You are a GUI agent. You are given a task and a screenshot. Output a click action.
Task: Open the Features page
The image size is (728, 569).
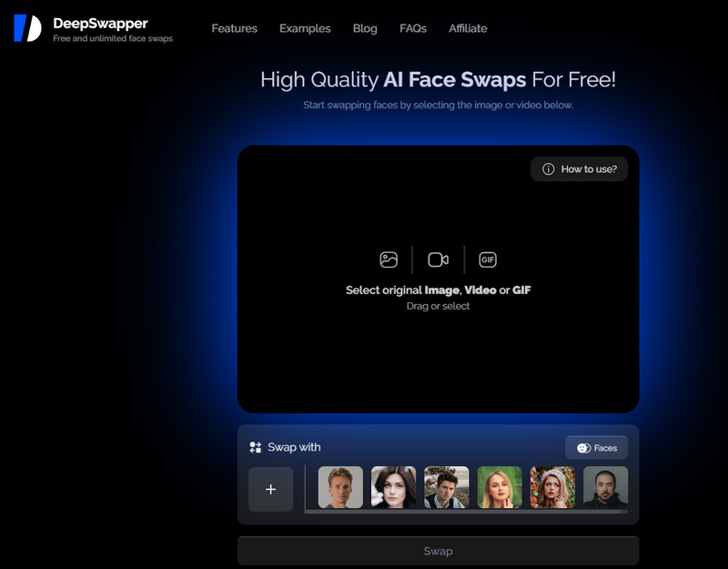point(234,28)
